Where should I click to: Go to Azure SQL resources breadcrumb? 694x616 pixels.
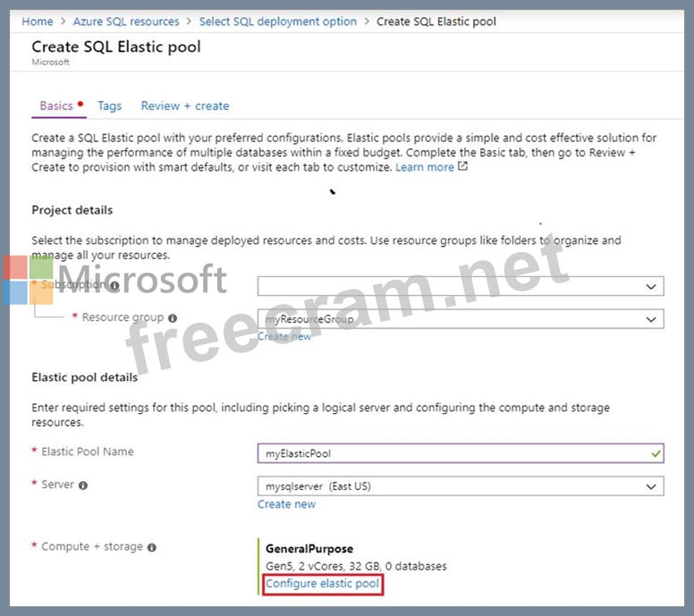126,21
